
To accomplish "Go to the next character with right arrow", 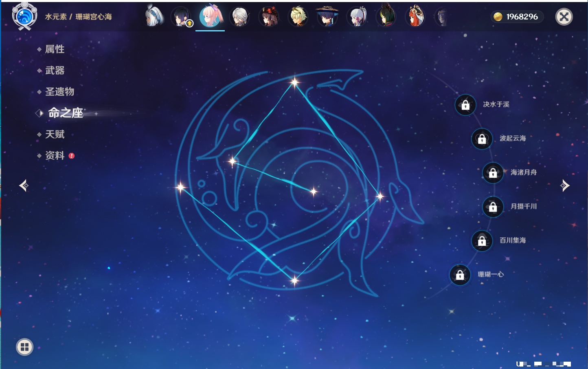I will 565,186.
